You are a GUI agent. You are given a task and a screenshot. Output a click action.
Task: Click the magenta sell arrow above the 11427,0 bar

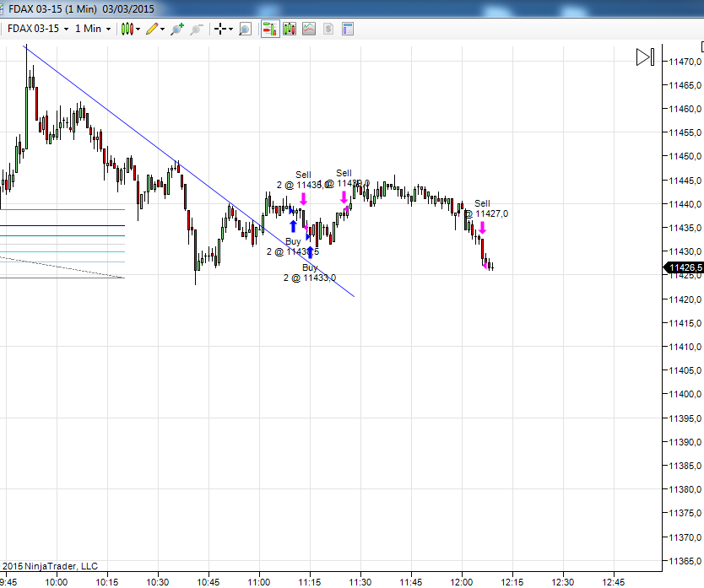coord(482,228)
